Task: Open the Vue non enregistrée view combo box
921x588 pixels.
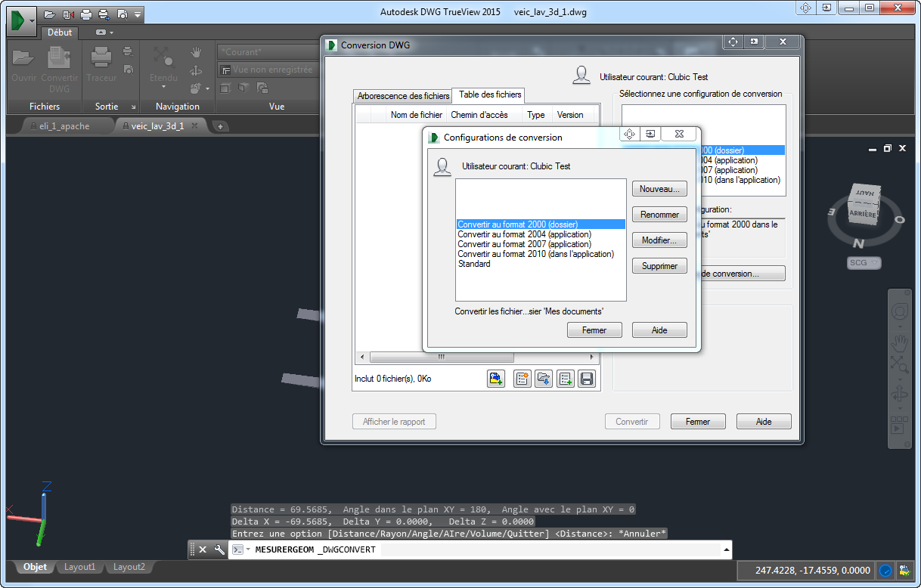Action: 268,70
